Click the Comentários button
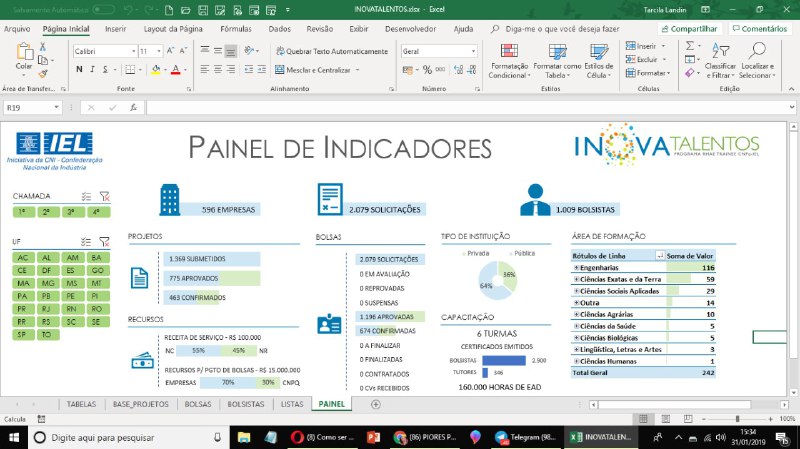Viewport: 800px width, 449px height. pos(760,29)
